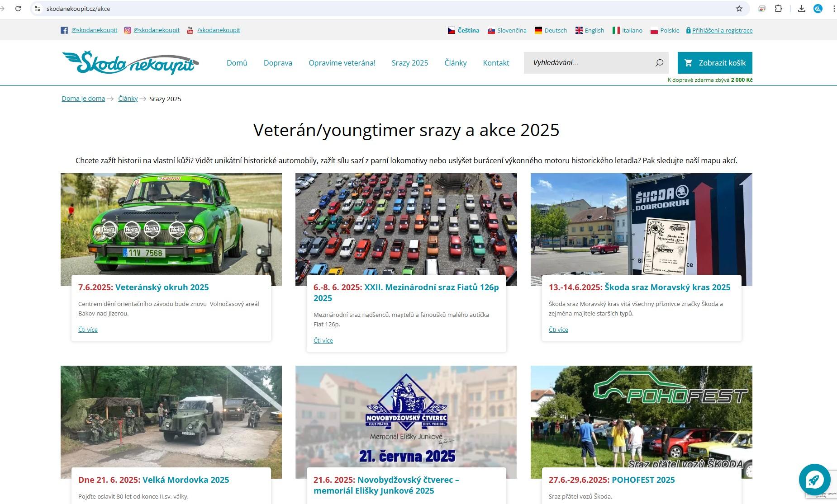This screenshot has width=837, height=504.
Task: Open the Srazy 2025 menu item
Action: 410,63
